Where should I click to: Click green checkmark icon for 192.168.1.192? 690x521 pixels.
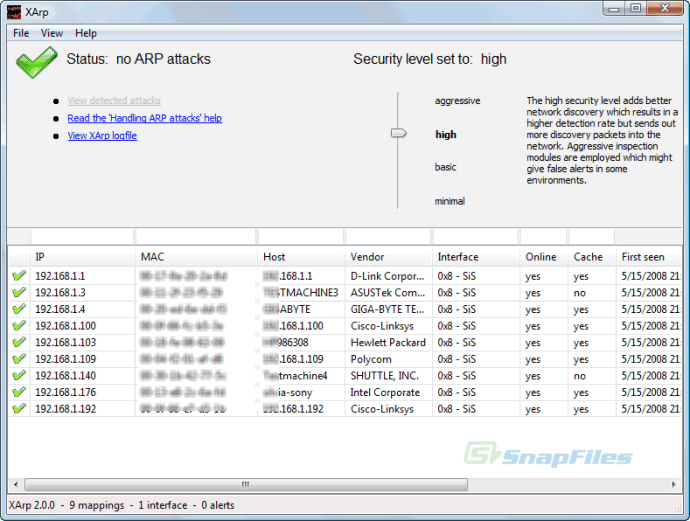pos(19,409)
